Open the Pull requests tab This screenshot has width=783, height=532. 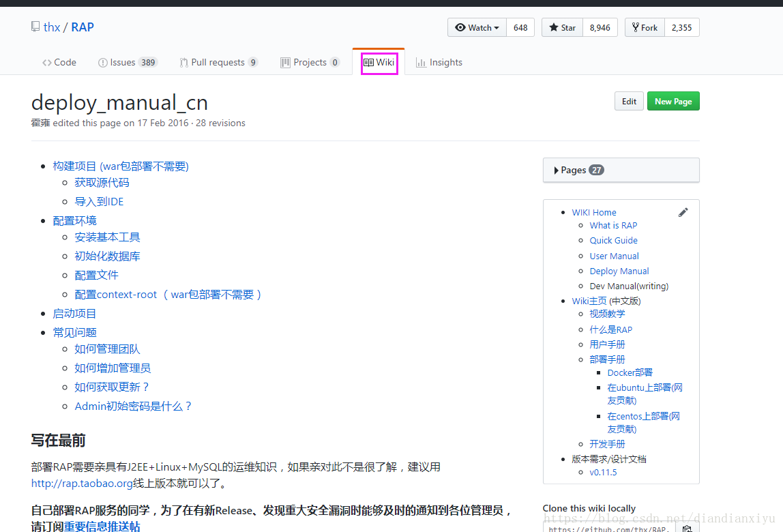(x=218, y=63)
